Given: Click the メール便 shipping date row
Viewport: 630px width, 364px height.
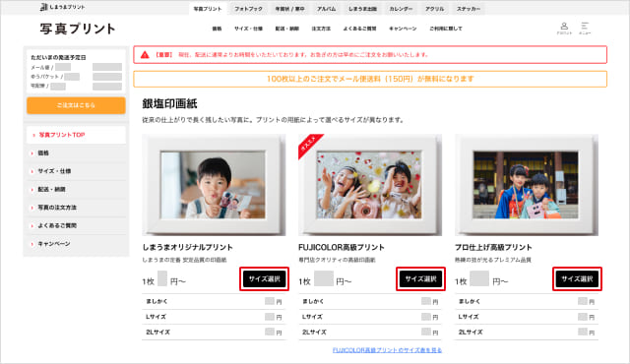Looking at the screenshot, I should coord(77,67).
